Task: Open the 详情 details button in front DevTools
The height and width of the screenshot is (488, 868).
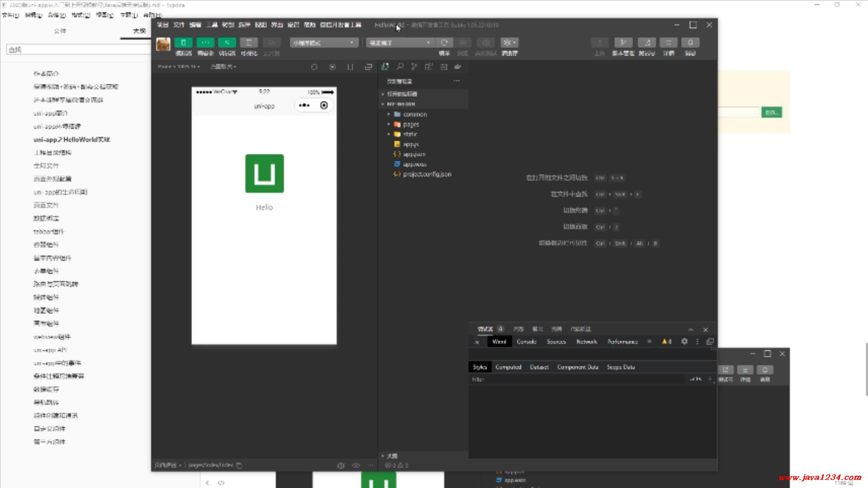Action: click(668, 42)
